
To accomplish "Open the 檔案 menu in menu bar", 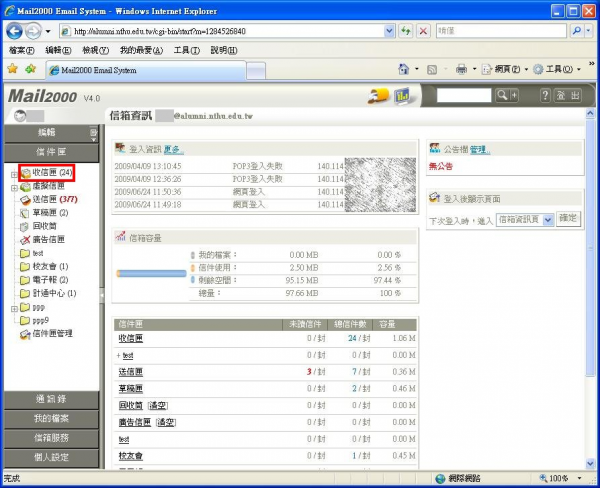I will click(x=20, y=50).
